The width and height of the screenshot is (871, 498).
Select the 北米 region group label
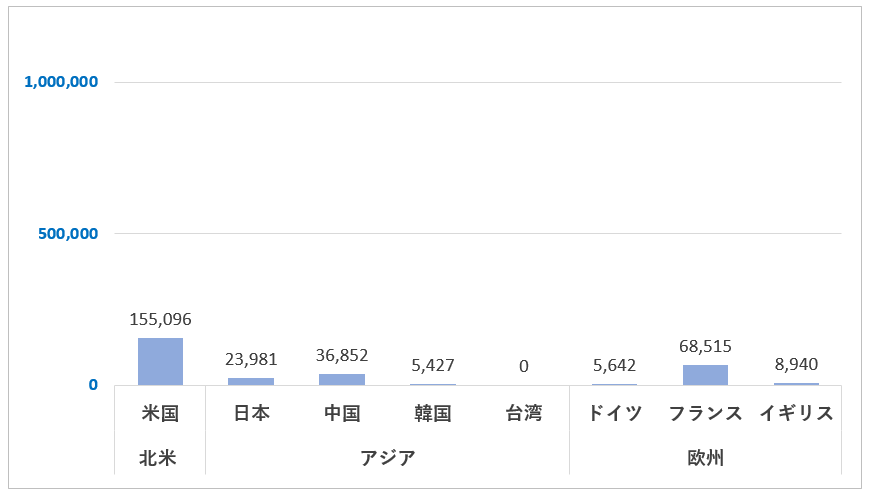158,459
